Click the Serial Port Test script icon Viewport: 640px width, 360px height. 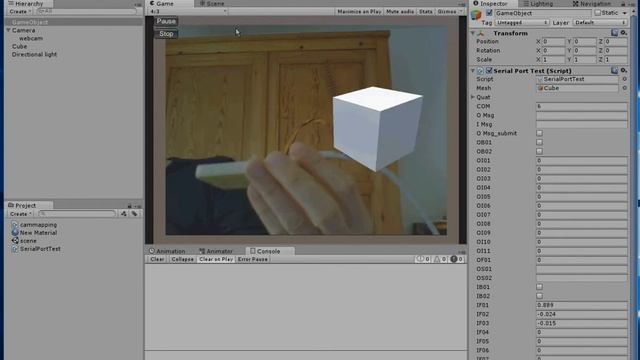(480, 71)
